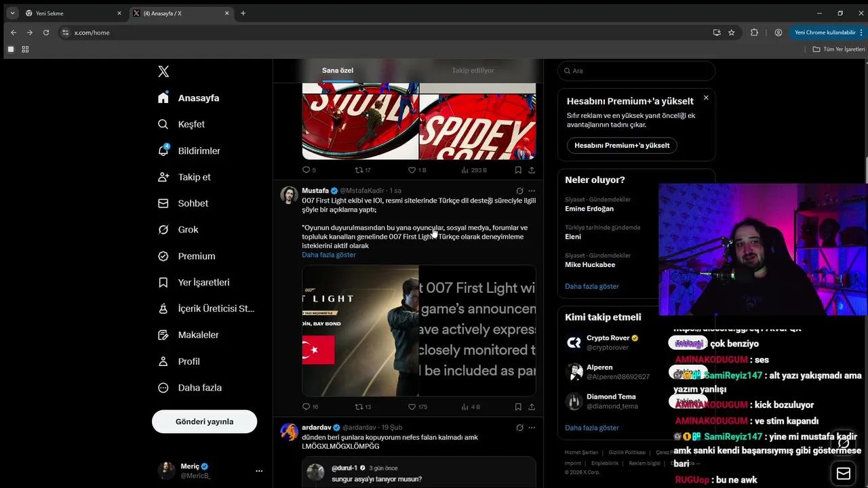This screenshot has height=488, width=868.
Task: Open Daha fazla menu in sidebar
Action: pyautogui.click(x=190, y=388)
